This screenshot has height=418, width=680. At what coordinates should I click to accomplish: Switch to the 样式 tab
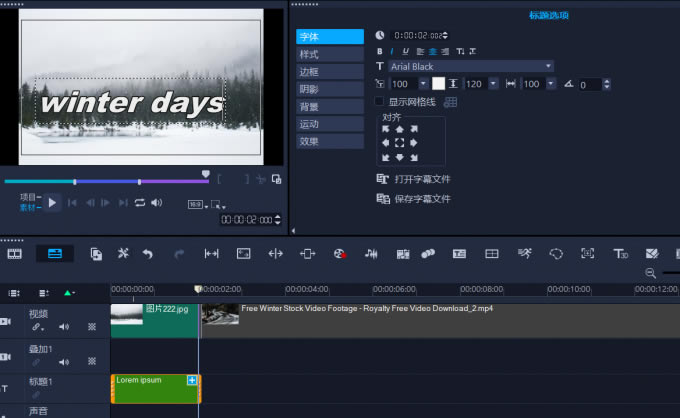click(329, 54)
